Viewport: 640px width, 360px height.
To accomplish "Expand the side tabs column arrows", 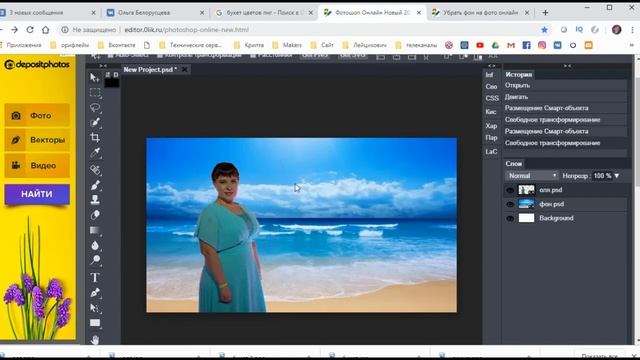I will coord(492,66).
